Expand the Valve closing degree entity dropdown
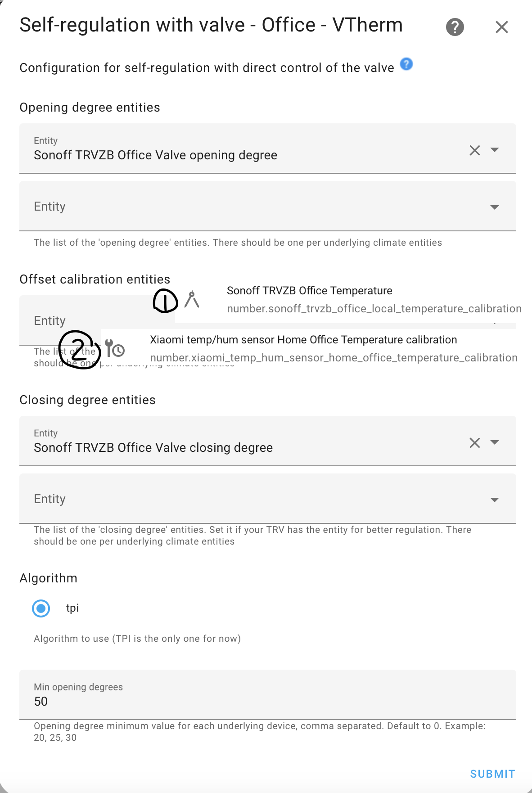532x793 pixels. pos(495,442)
